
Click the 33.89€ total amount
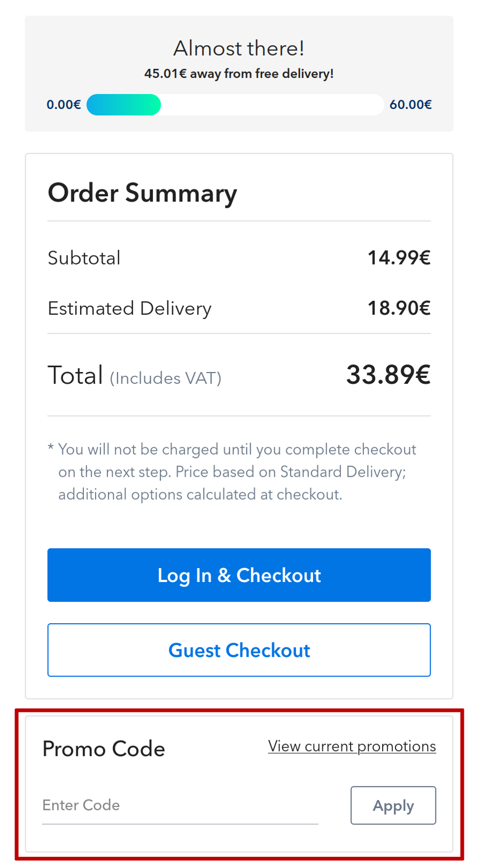point(388,375)
